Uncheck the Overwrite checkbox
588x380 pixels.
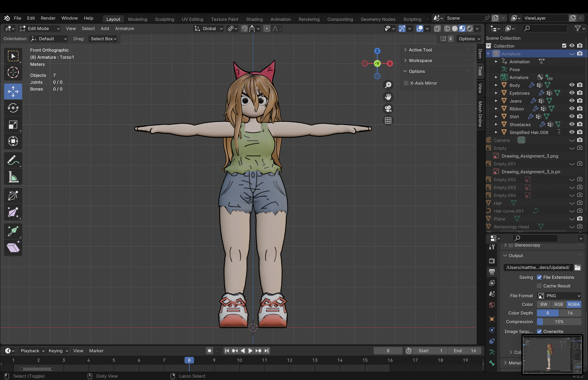tap(539, 331)
